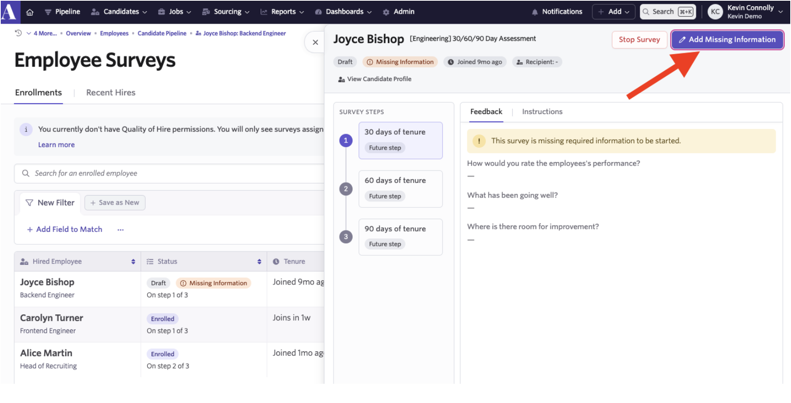Screen dimensions: 791x403
Task: Sort by the Hired Employee column
Action: click(78, 262)
